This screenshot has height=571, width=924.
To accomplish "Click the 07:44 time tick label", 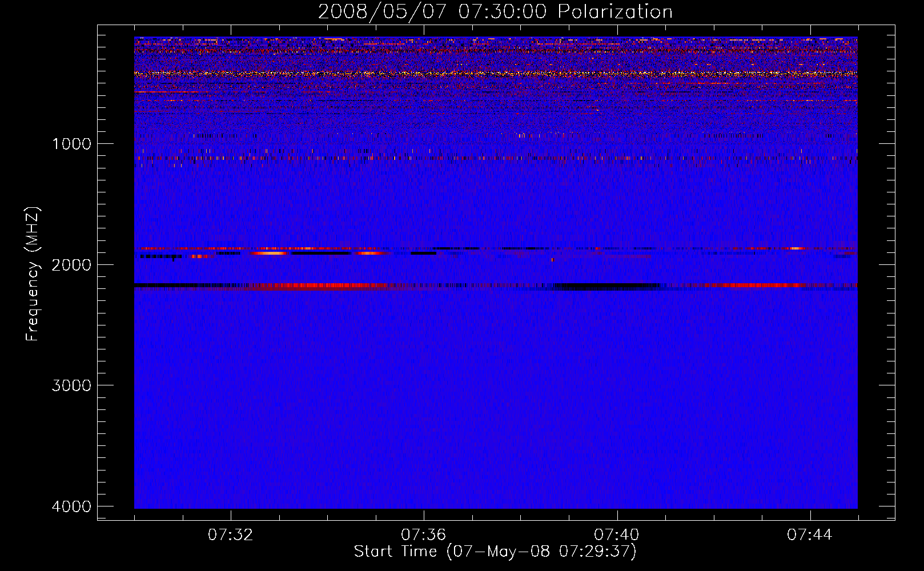I will pos(810,535).
